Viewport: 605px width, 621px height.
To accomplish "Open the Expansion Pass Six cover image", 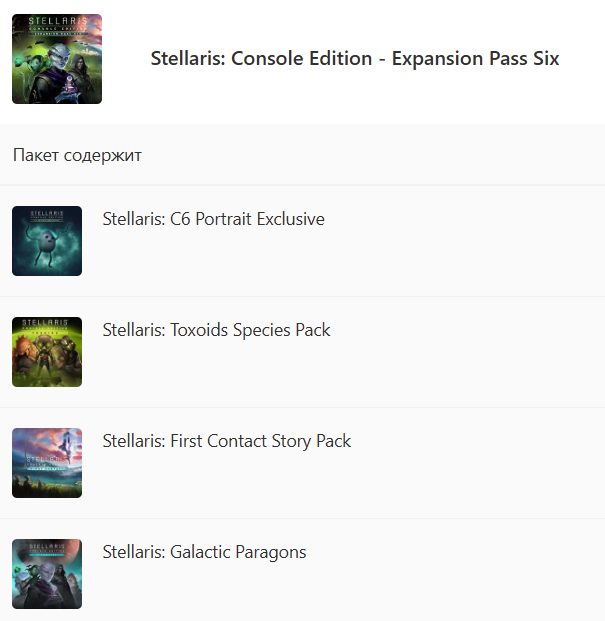I will 57,59.
